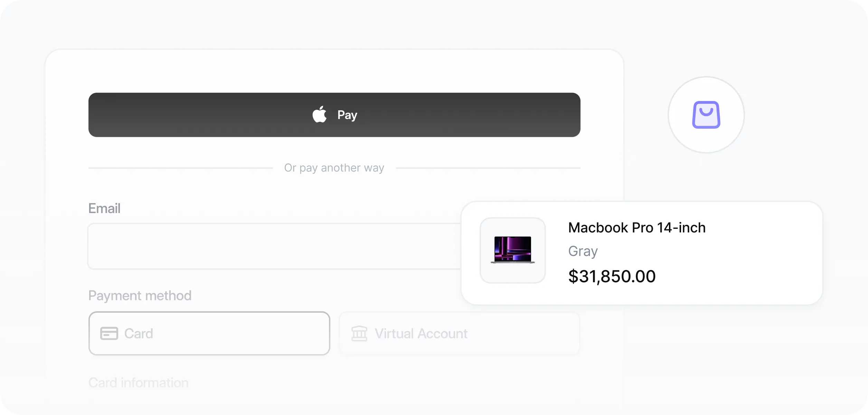This screenshot has height=415, width=868.
Task: Click the $31,850.00 price text
Action: tap(612, 276)
